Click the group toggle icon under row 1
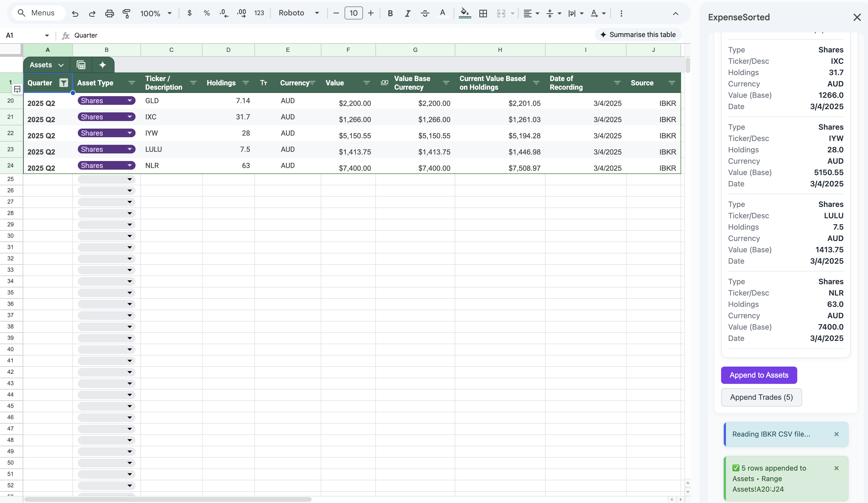The image size is (868, 503). pyautogui.click(x=17, y=90)
